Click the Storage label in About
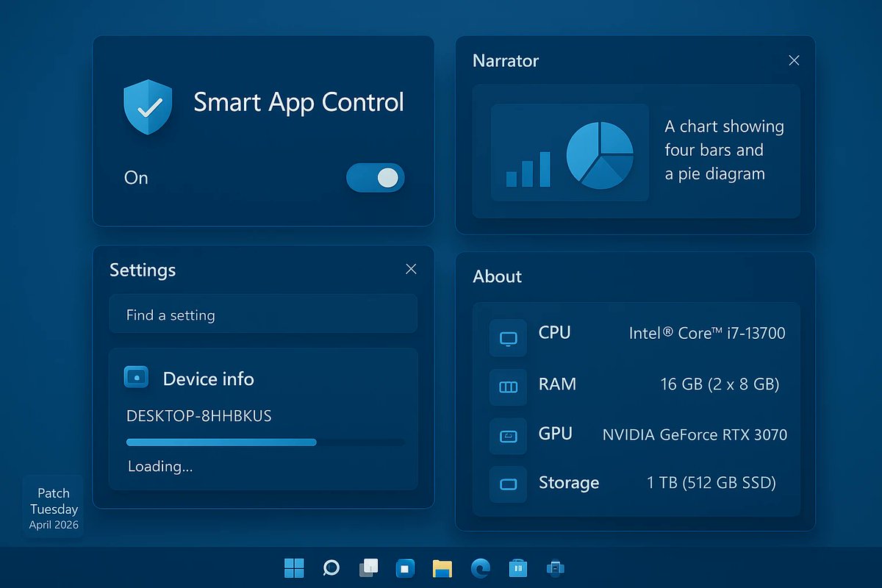This screenshot has width=882, height=588. click(x=569, y=482)
